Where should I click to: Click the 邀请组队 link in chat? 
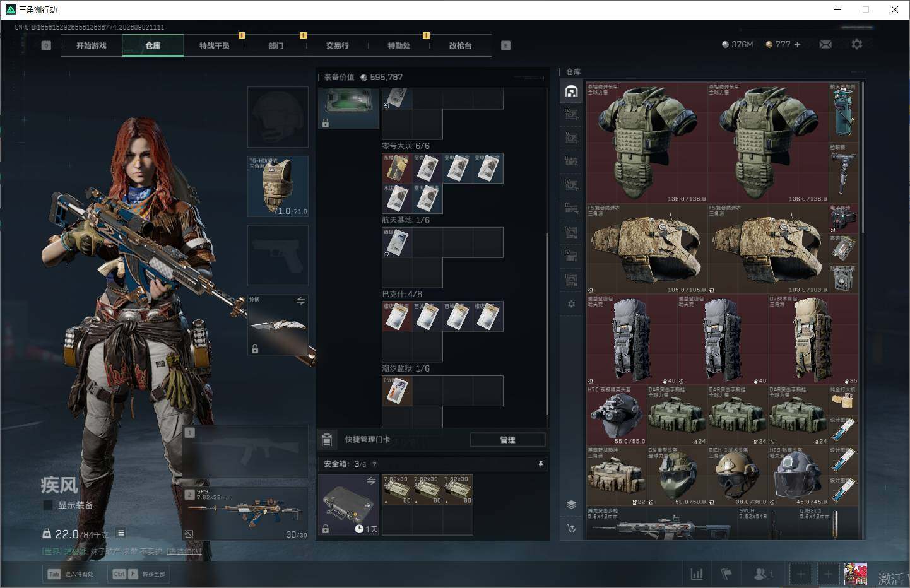184,551
